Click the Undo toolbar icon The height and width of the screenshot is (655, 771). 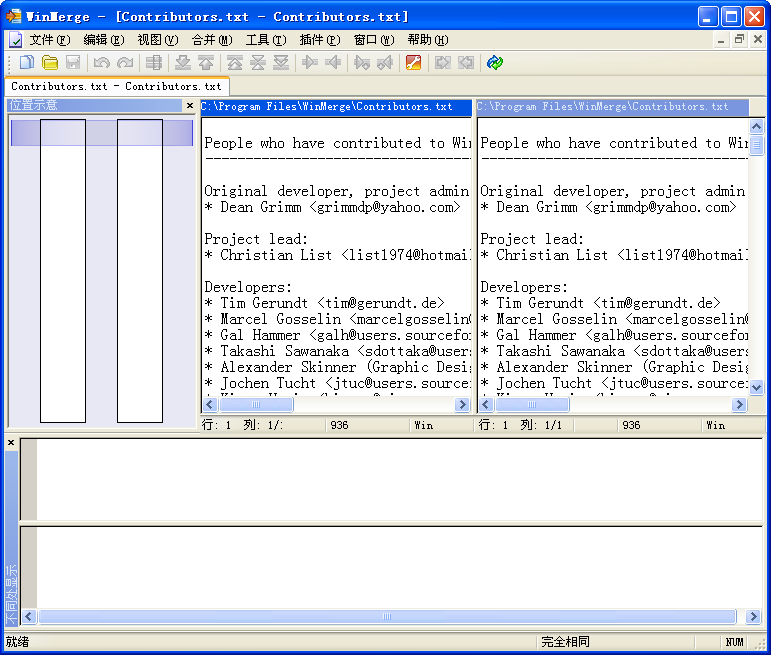(101, 63)
